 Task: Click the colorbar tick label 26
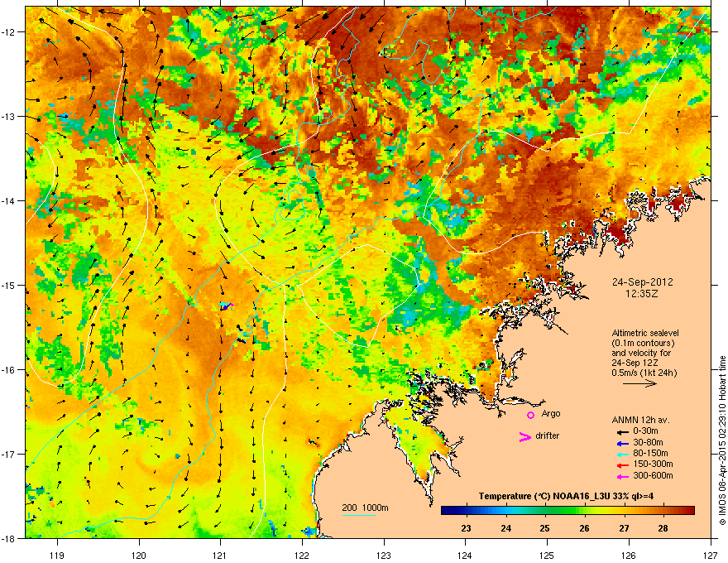[x=584, y=528]
